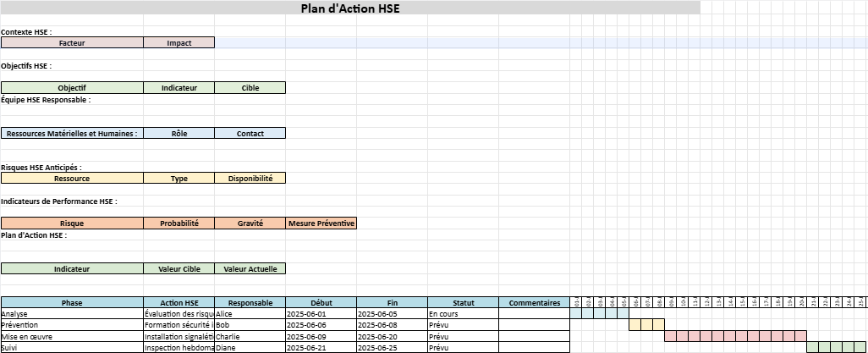
Task: Click the responsible cell containing 'Charlie'
Action: [x=250, y=336]
